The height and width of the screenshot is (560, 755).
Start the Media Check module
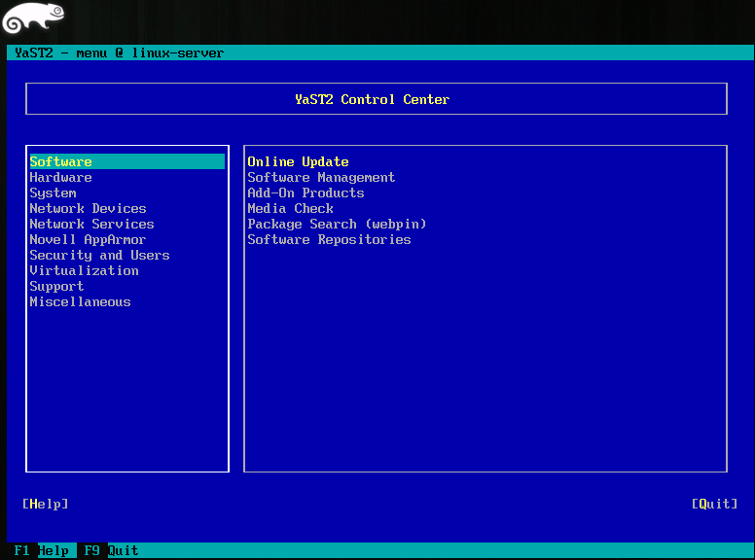coord(290,208)
